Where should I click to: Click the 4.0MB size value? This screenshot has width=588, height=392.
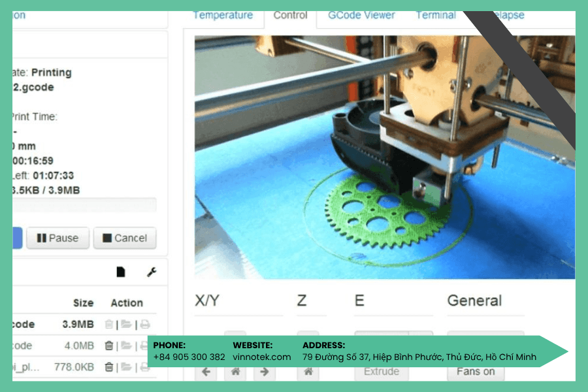coord(79,346)
